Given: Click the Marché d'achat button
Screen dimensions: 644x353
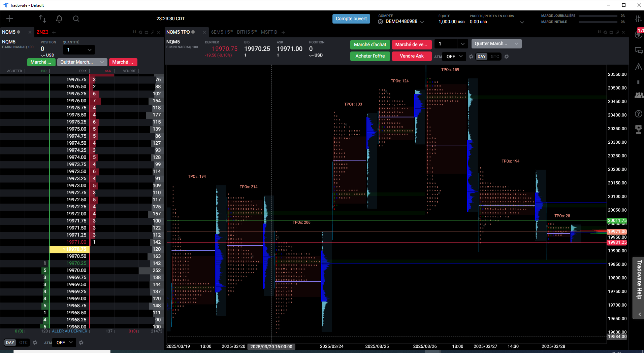Looking at the screenshot, I should 370,44.
